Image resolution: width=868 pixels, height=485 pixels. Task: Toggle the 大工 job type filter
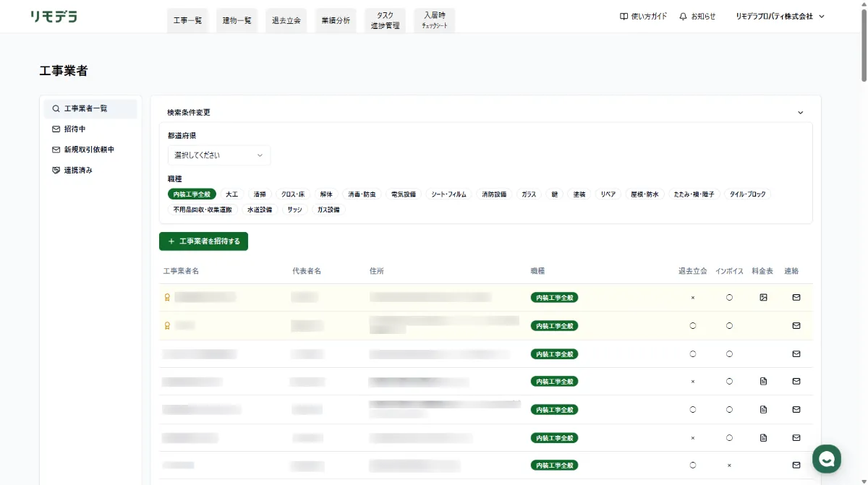tap(231, 194)
